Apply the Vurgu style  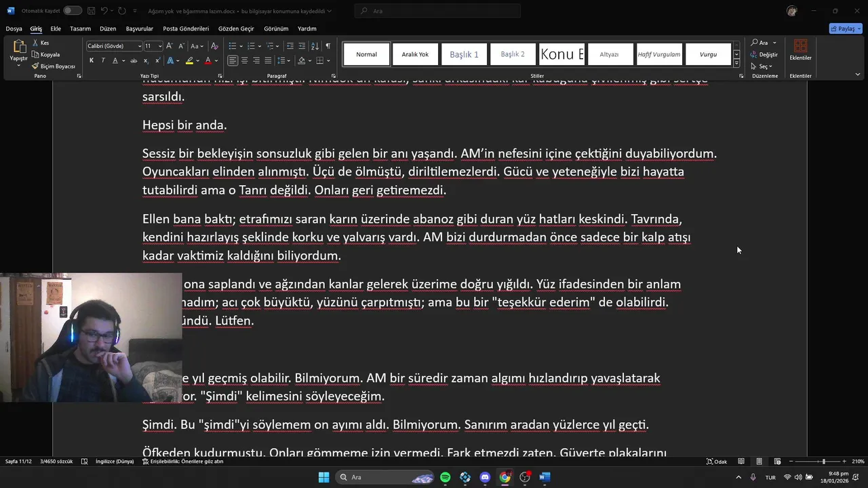pyautogui.click(x=708, y=54)
